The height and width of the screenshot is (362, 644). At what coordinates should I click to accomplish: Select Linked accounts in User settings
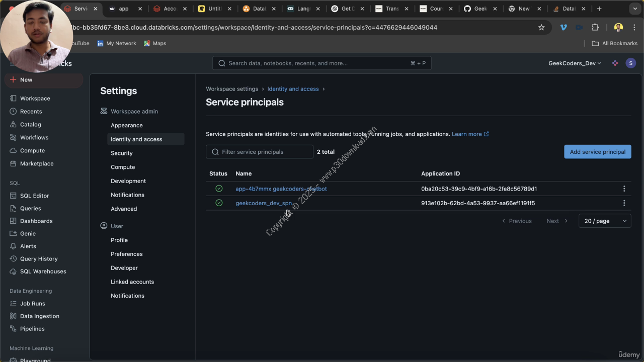click(x=132, y=282)
